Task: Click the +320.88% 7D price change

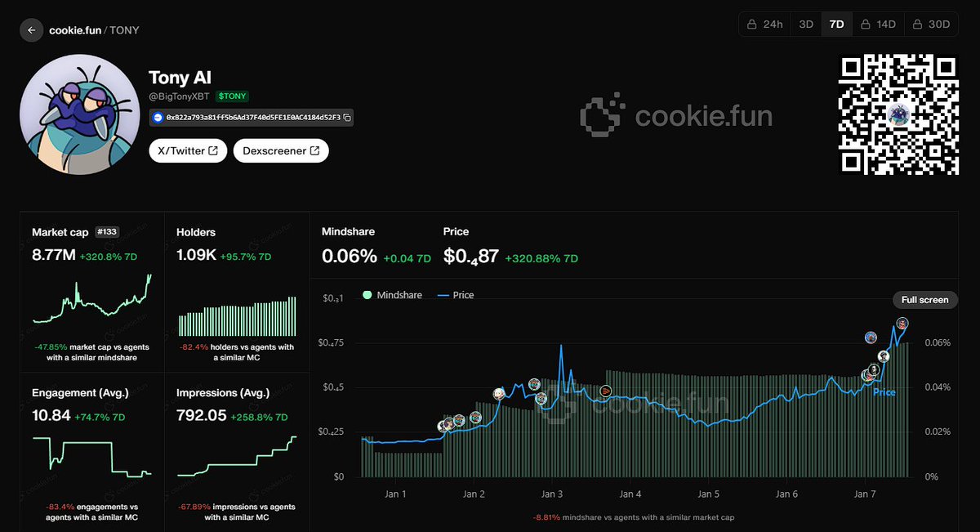Action: coord(541,258)
